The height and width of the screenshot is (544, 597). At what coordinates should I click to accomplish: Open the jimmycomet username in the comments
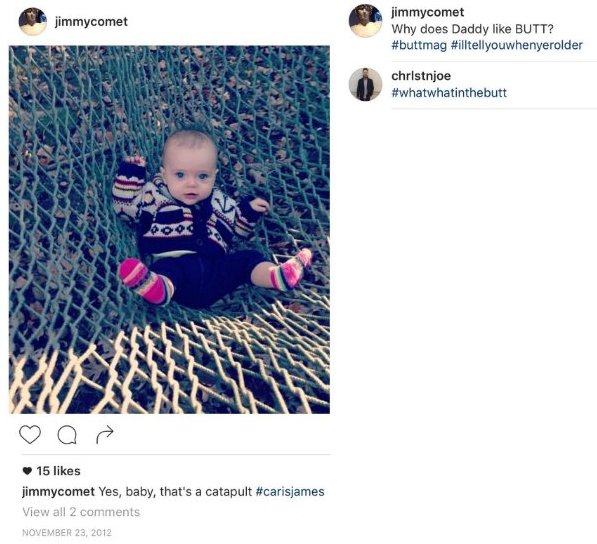tap(428, 12)
